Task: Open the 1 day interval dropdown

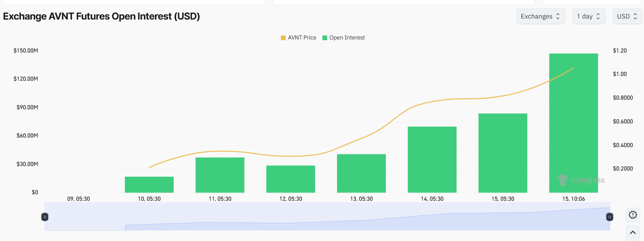Action: 589,16
